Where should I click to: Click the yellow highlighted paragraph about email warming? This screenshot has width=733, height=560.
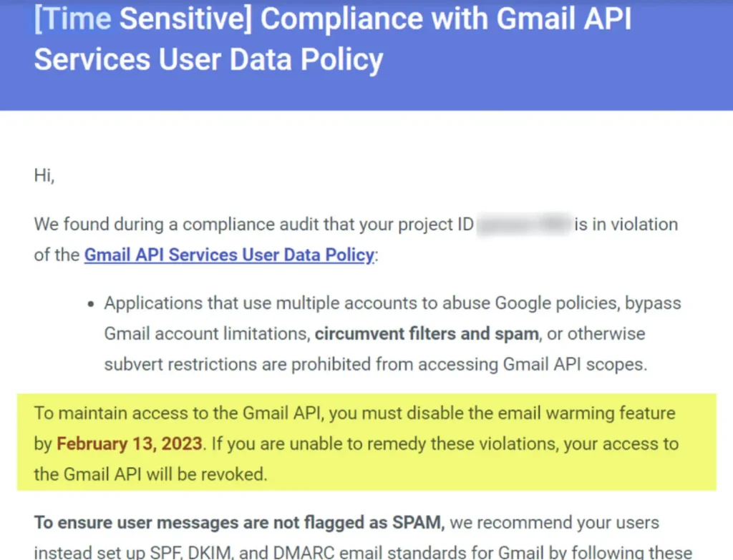[366, 442]
